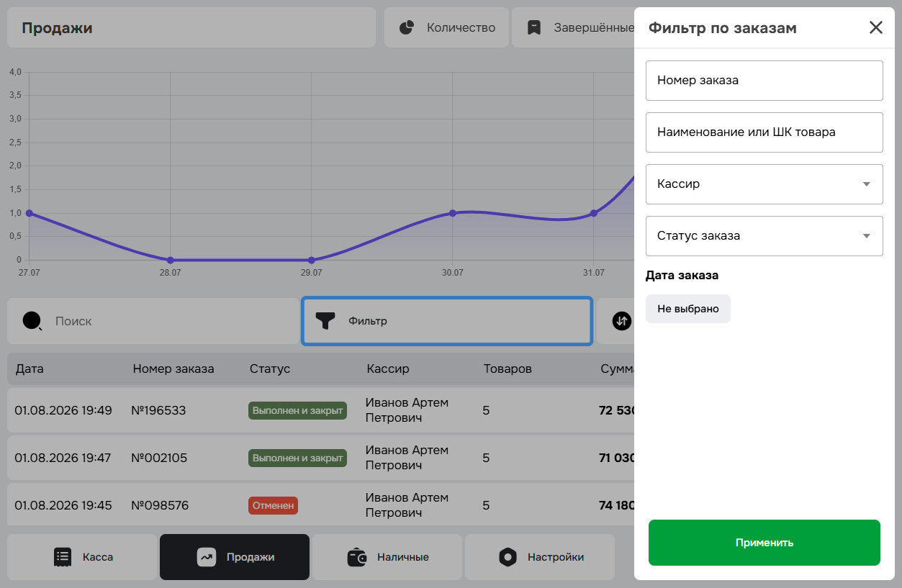Click the Поиск search field
902x588 pixels.
[x=153, y=321]
